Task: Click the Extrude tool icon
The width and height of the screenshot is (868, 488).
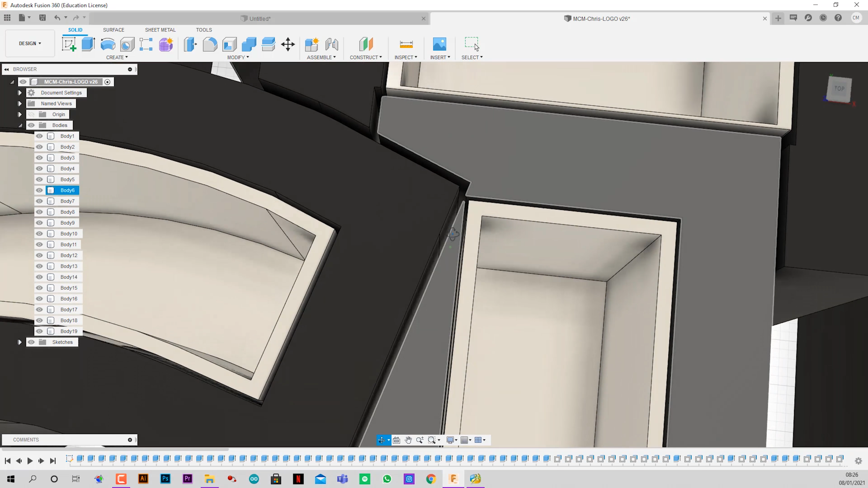Action: point(88,44)
